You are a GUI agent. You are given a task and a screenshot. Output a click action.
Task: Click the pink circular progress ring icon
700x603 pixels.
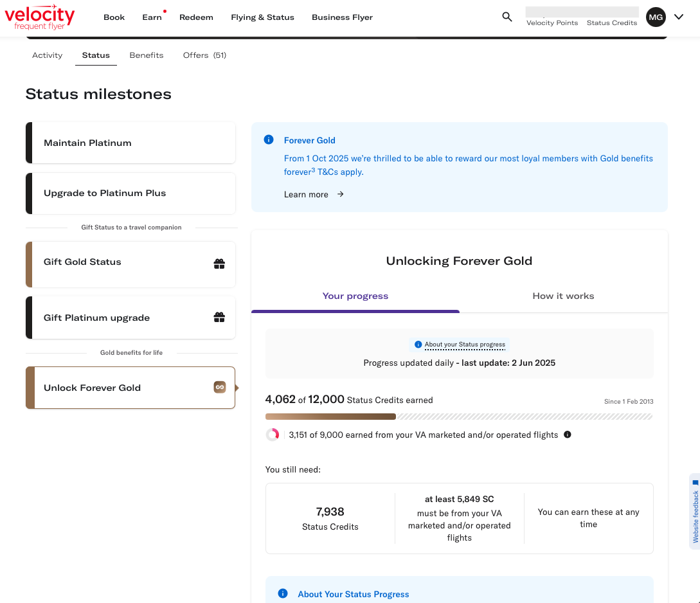[x=273, y=435]
